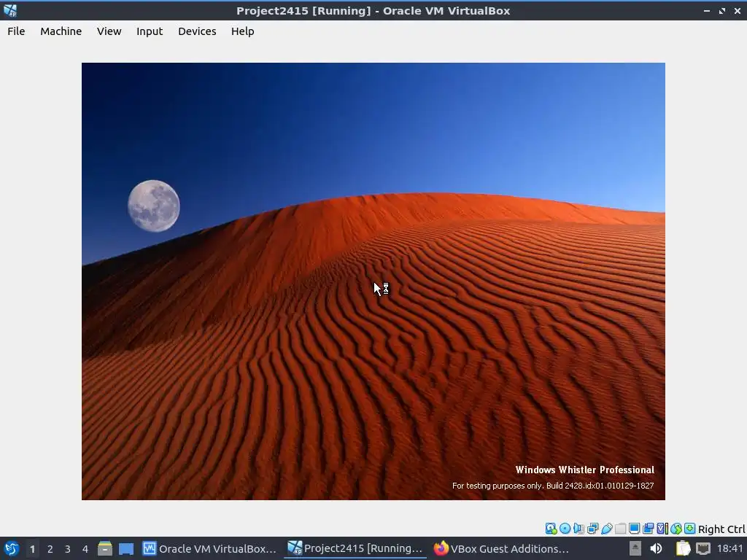Click the keyboard capture arrow icon
The width and height of the screenshot is (747, 560).
[x=689, y=529]
